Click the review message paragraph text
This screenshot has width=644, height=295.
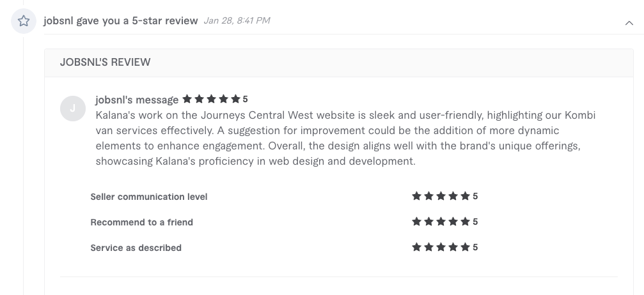pyautogui.click(x=345, y=138)
